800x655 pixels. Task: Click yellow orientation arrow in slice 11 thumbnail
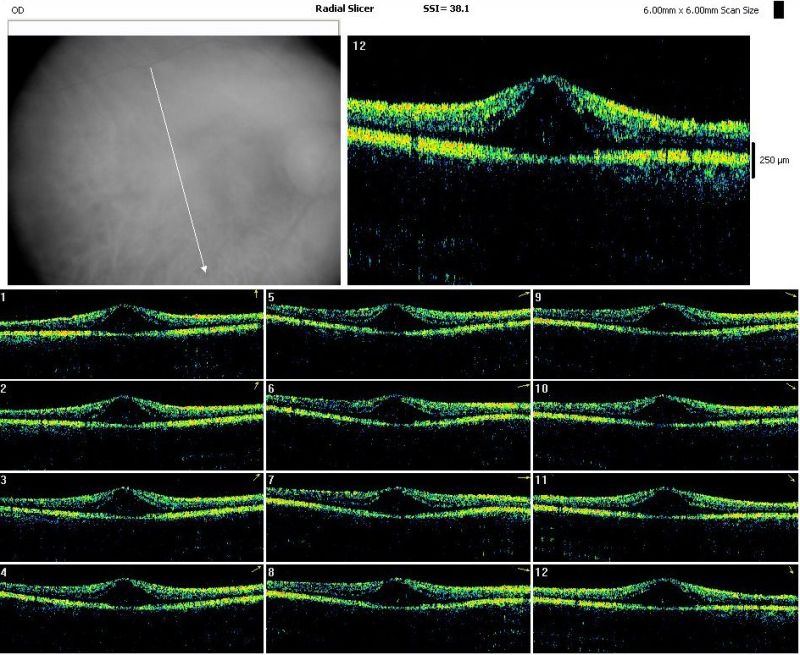(x=791, y=480)
